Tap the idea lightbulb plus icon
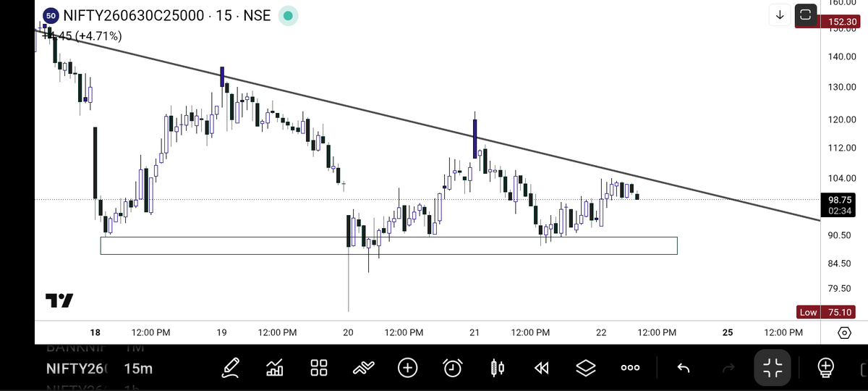868x391 pixels. [x=825, y=368]
